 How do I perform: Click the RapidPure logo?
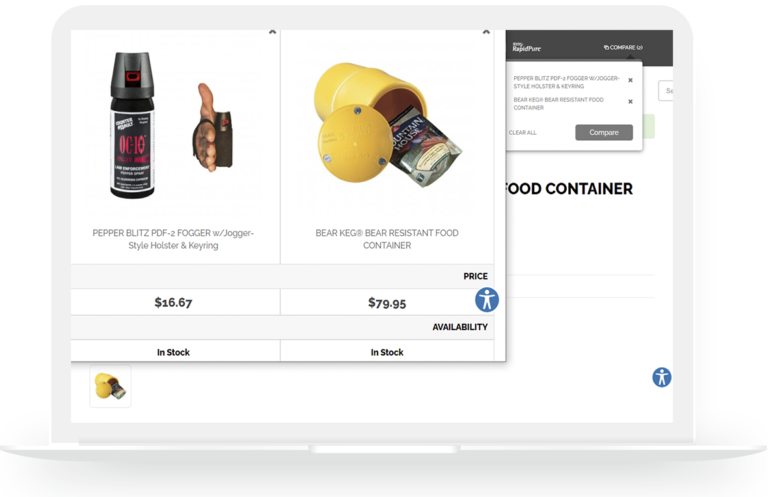[525, 47]
